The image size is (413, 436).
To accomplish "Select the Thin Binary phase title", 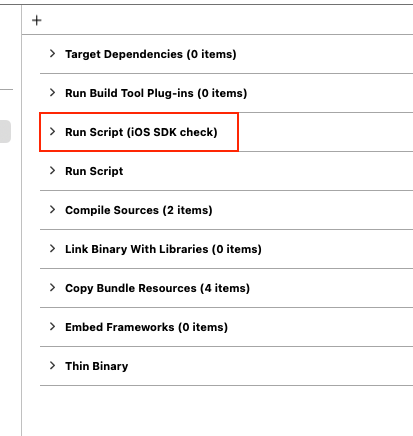I will pyautogui.click(x=97, y=366).
